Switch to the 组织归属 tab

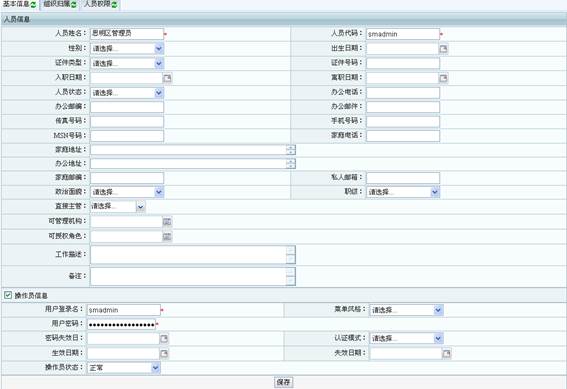point(60,4)
